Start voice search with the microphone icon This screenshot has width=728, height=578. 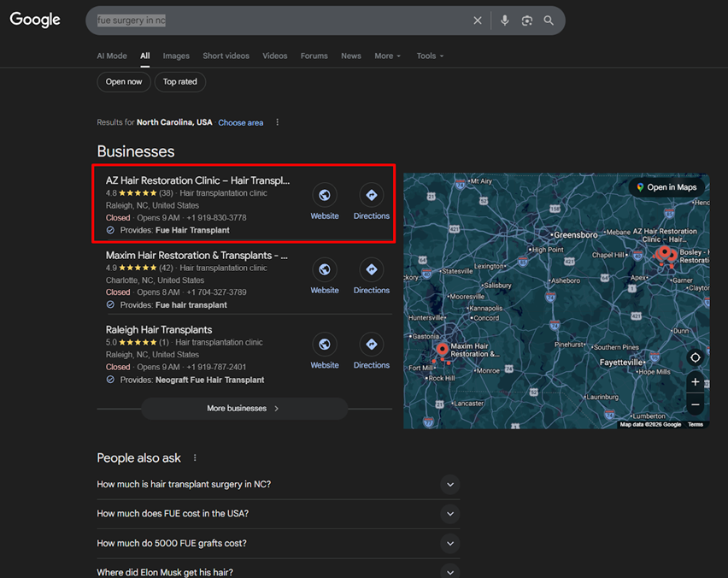(505, 21)
